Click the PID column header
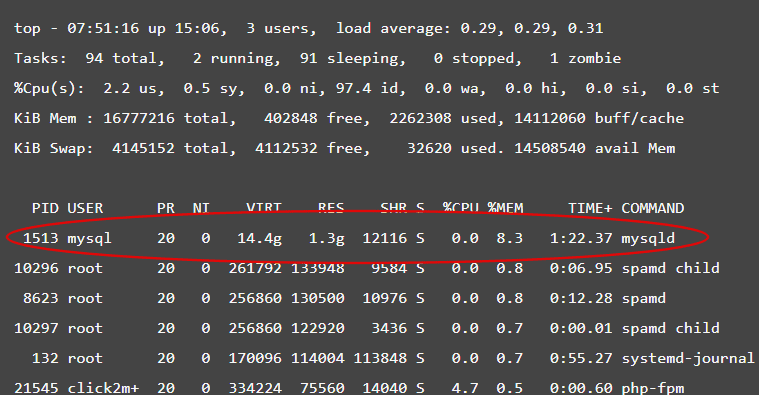 point(45,208)
